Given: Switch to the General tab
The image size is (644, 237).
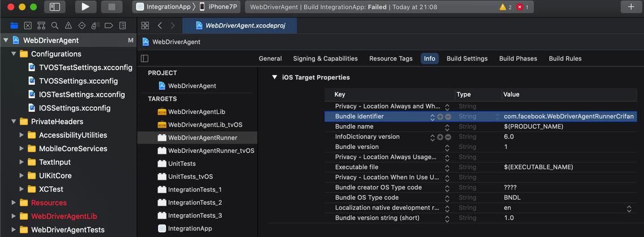Looking at the screenshot, I should [x=270, y=59].
